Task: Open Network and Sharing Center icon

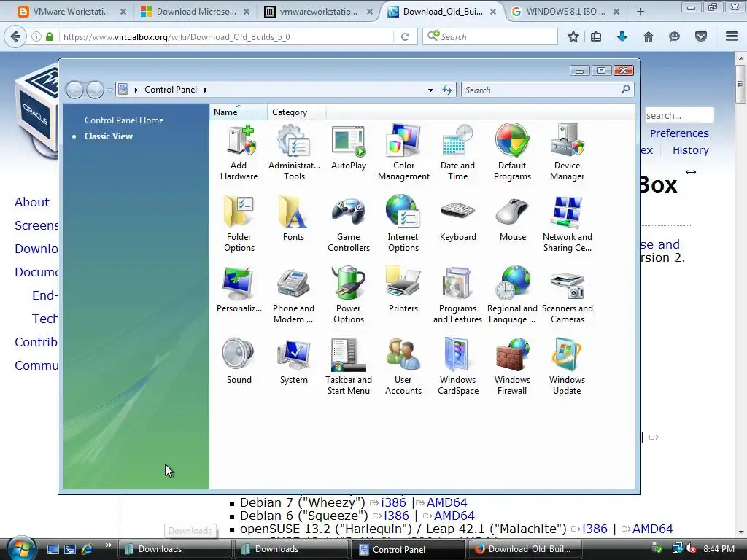Action: (x=567, y=224)
